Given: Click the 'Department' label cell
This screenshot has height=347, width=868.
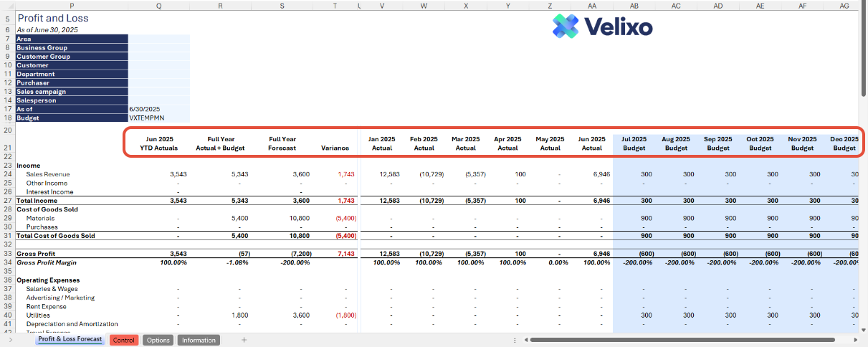Looking at the screenshot, I should tap(72, 74).
